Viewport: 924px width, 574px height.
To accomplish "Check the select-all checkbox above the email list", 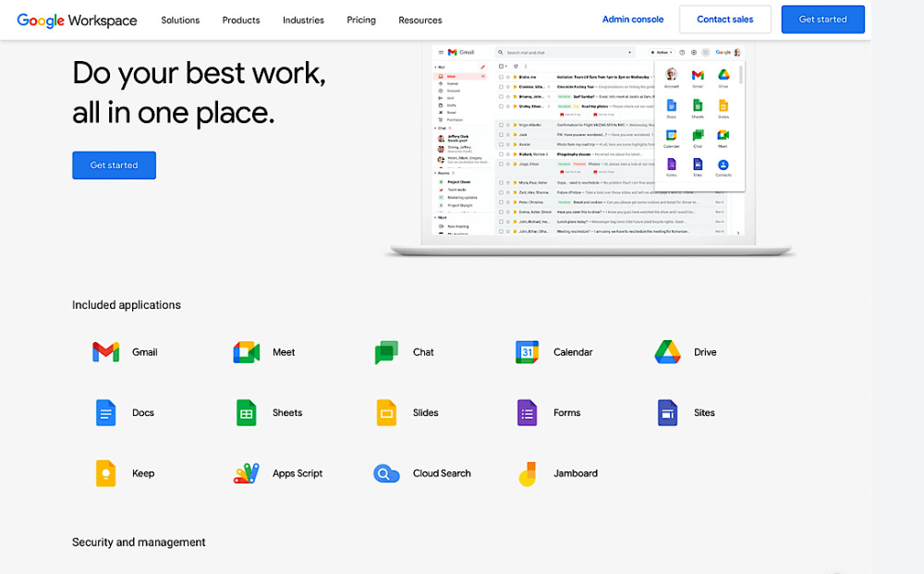I will (x=501, y=65).
